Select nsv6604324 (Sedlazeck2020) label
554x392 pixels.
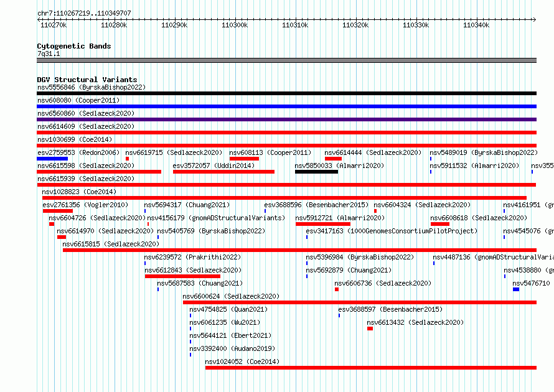[422, 205]
